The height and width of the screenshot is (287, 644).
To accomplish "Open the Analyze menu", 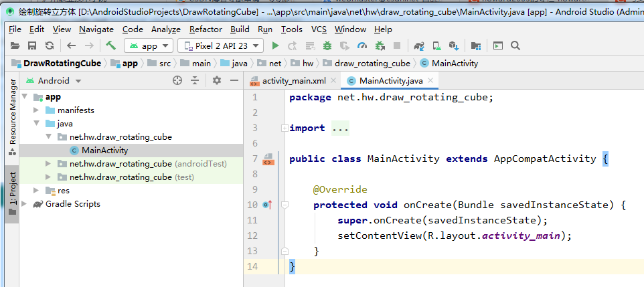I will click(x=166, y=29).
